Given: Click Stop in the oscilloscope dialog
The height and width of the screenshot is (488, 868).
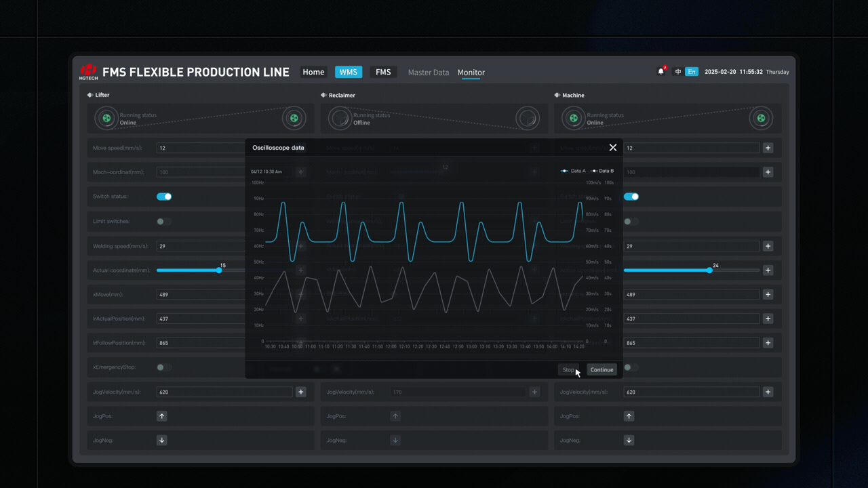Looking at the screenshot, I should (x=568, y=369).
